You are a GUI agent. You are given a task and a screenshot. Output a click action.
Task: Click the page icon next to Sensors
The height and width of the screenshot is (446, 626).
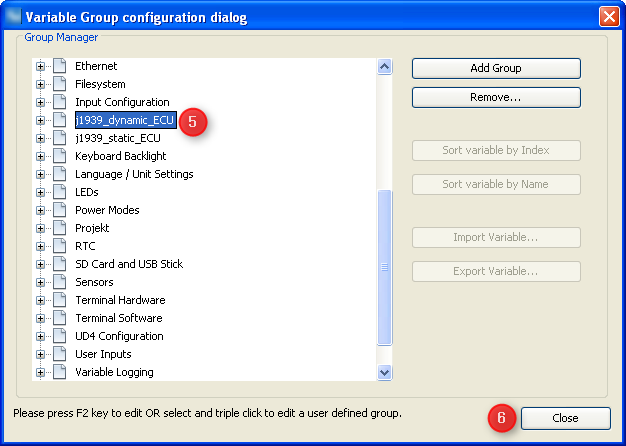click(x=59, y=282)
